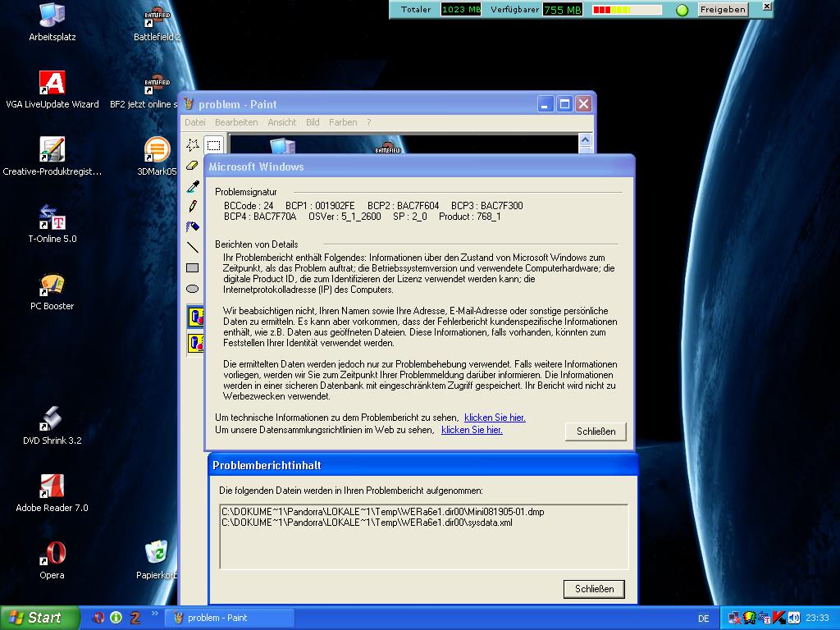Click Schließen in the Problemberichtinhalt dialog
840x630 pixels.
(594, 589)
